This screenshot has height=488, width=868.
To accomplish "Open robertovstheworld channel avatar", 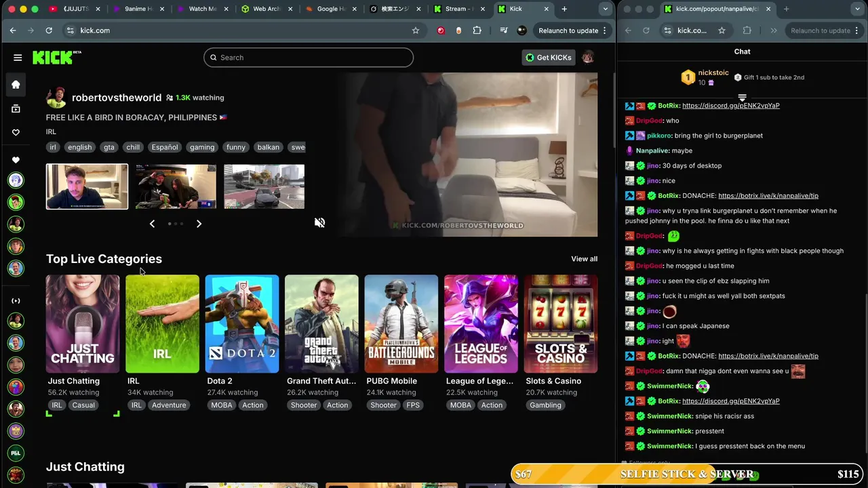I will pyautogui.click(x=56, y=98).
